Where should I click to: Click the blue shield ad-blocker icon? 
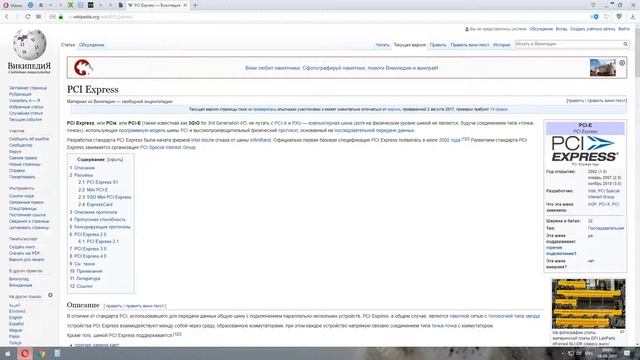tap(596, 17)
